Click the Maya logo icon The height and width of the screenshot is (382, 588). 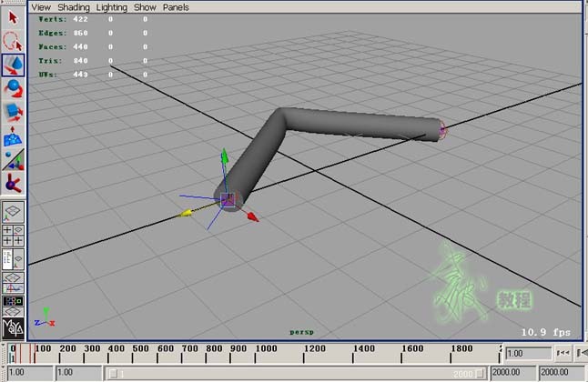(x=14, y=328)
